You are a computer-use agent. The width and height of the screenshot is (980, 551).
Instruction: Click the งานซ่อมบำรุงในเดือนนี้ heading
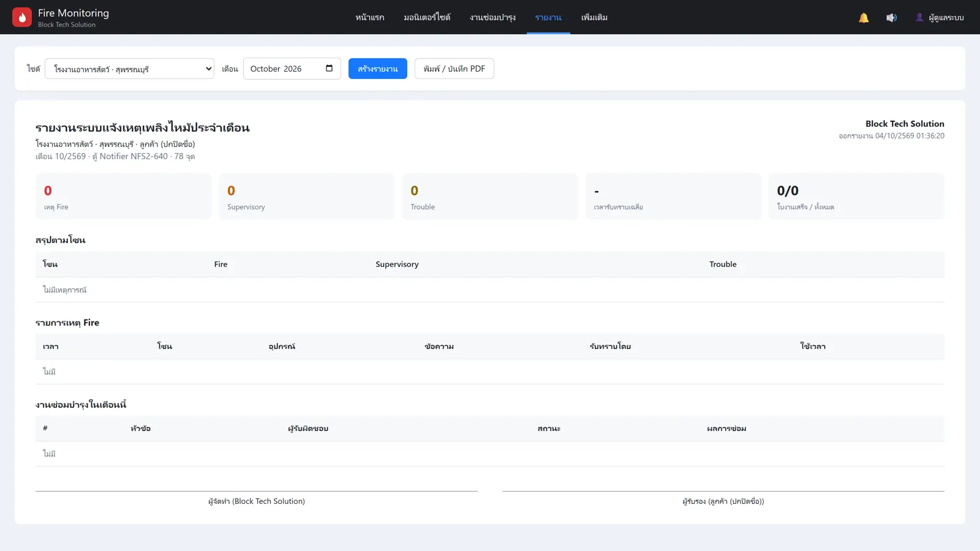(x=81, y=405)
